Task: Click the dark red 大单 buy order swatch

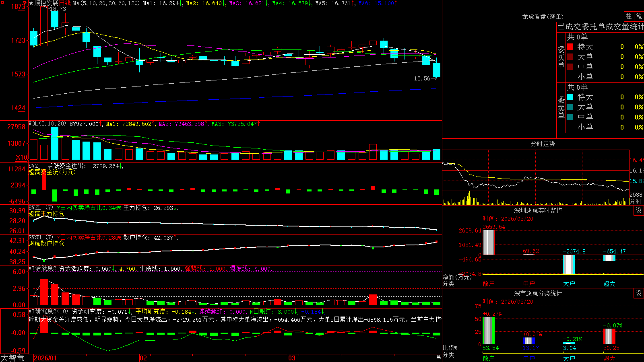Action: 570,57
